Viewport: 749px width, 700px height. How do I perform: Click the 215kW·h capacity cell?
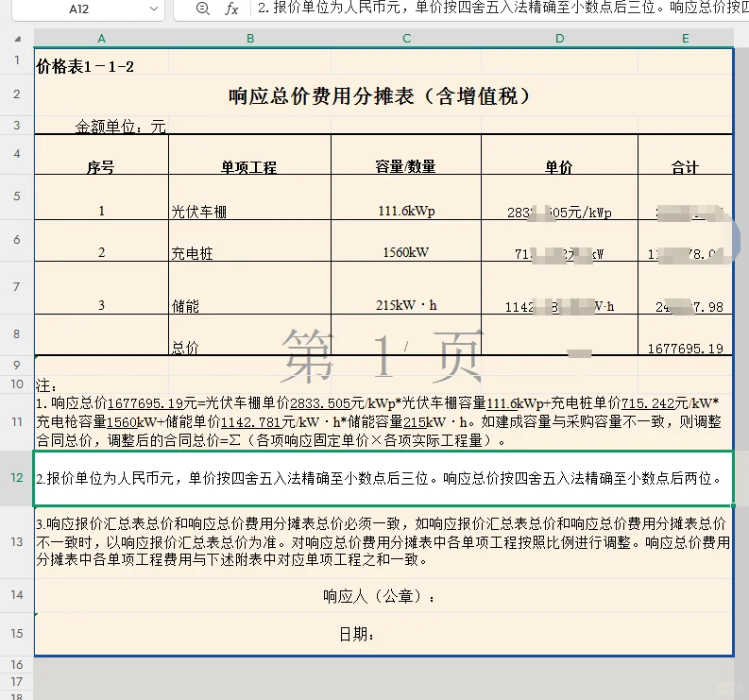point(406,287)
